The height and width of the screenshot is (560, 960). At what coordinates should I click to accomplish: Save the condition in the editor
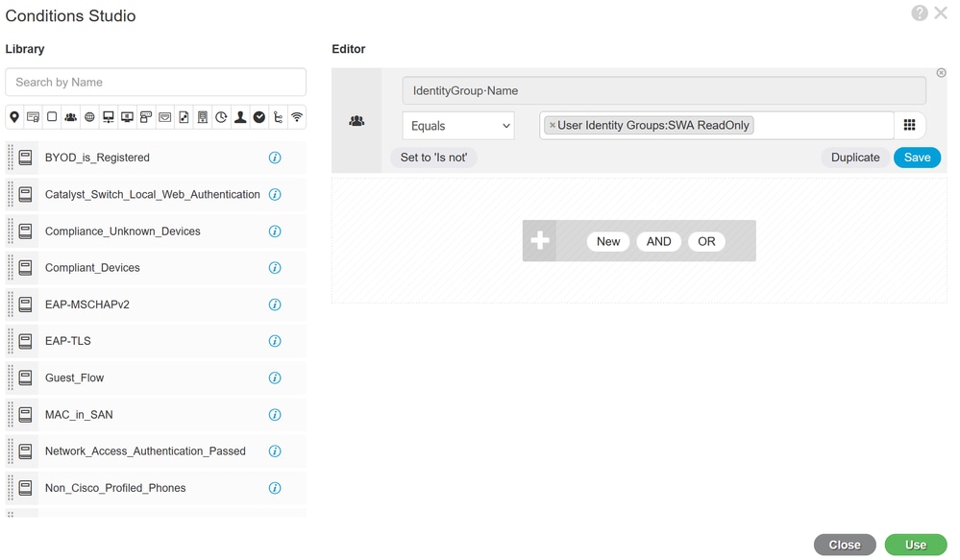[x=917, y=158]
